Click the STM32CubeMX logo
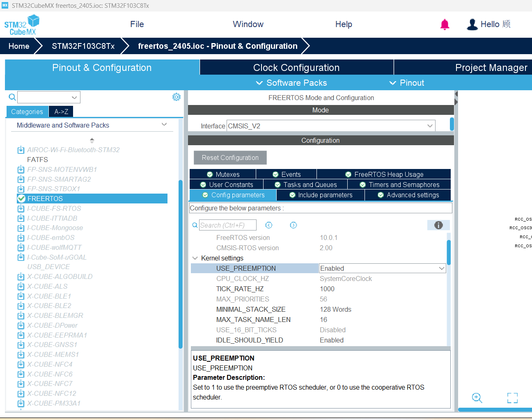The image size is (532, 420). tap(22, 25)
